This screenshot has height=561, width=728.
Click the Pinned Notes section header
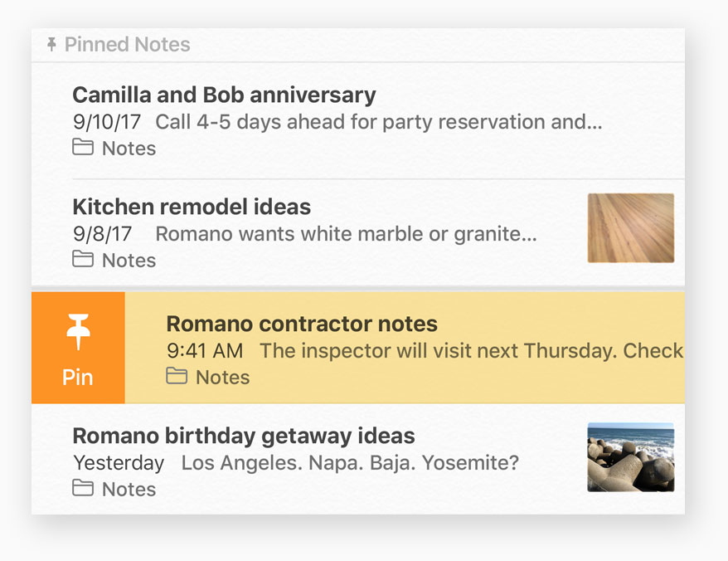[x=127, y=44]
